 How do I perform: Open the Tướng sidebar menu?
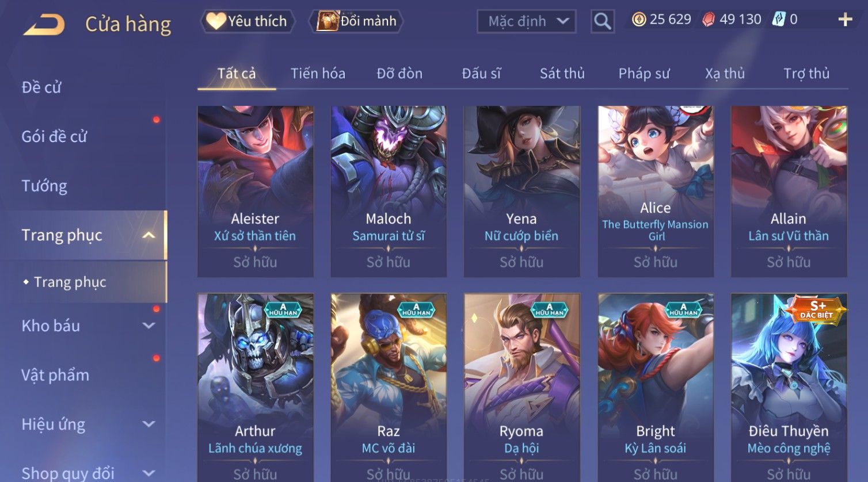(x=44, y=186)
